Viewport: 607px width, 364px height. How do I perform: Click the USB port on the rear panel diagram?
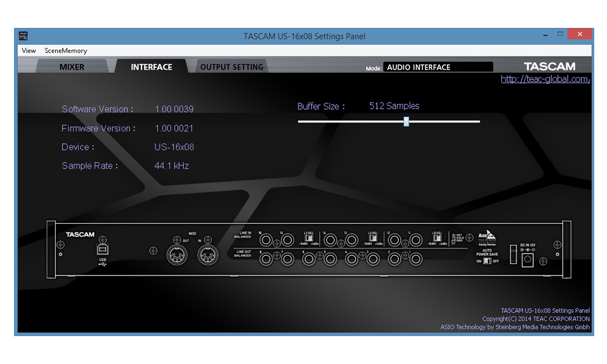[x=103, y=249]
